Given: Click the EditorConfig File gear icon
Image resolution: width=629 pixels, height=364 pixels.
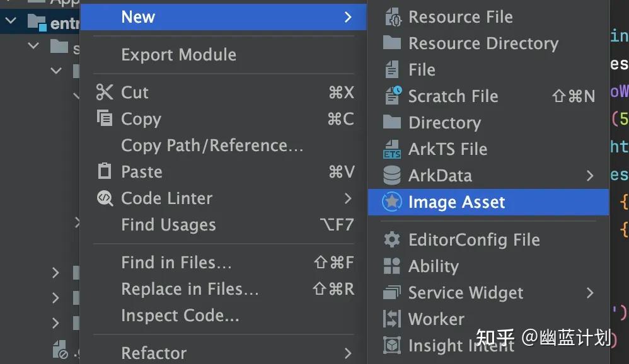Looking at the screenshot, I should tap(391, 239).
